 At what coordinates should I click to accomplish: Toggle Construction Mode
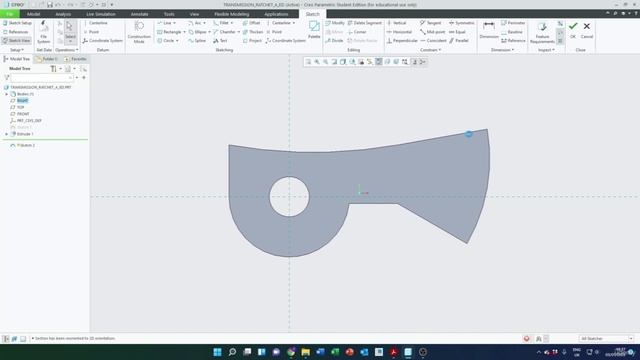(139, 32)
